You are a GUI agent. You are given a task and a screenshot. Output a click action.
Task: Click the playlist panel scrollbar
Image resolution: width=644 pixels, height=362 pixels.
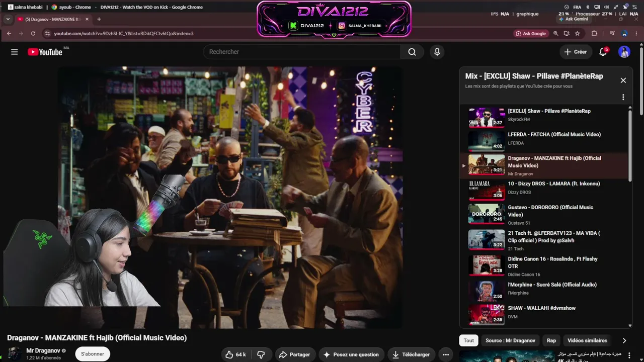pos(630,145)
